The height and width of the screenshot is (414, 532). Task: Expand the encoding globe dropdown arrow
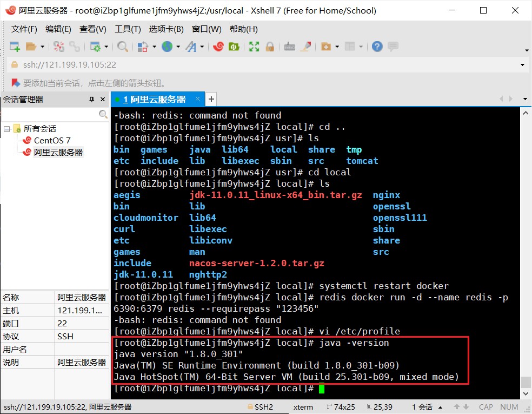178,47
